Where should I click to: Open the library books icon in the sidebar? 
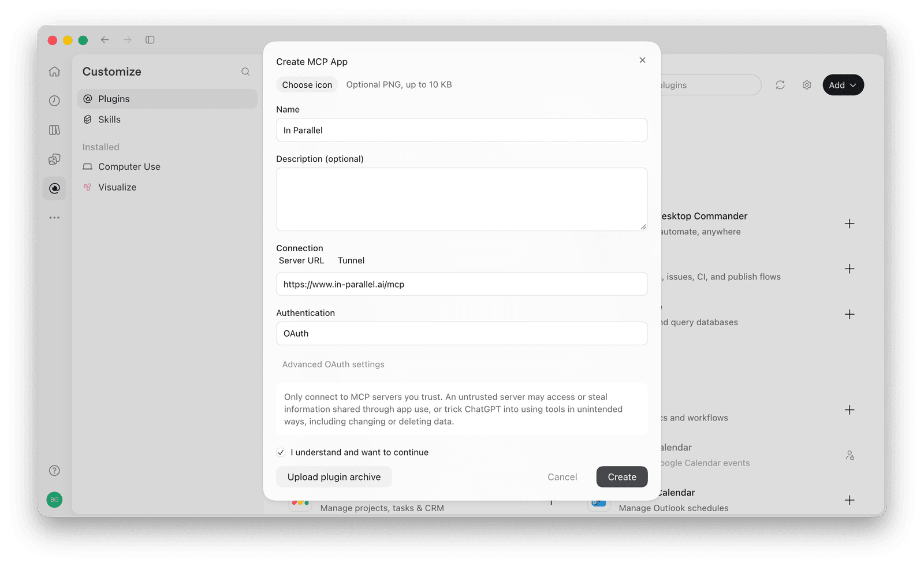[x=54, y=130]
